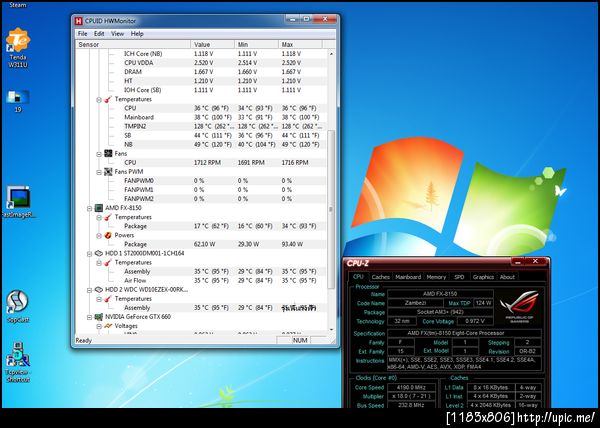This screenshot has height=428, width=600.
Task: Open the Graphics tab in CPU-Z
Action: (x=483, y=277)
